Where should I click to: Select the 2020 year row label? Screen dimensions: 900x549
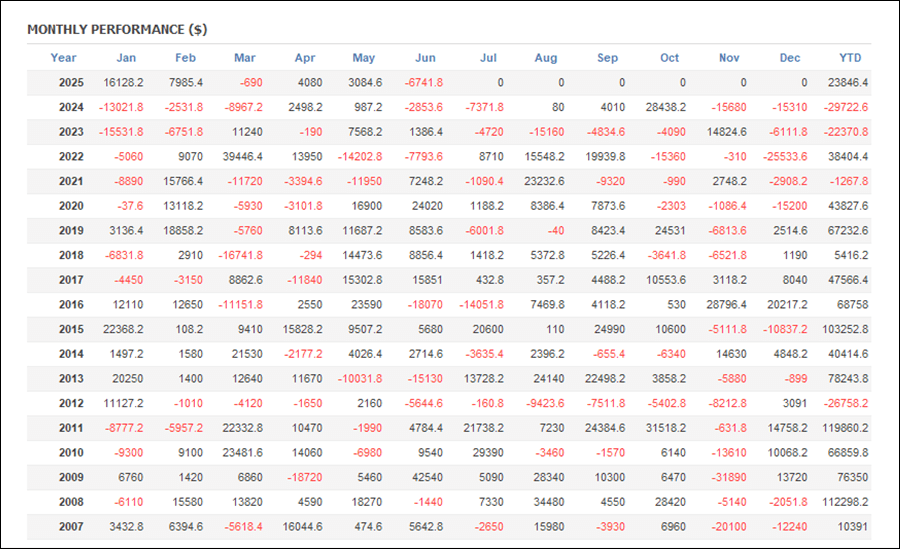(x=71, y=206)
